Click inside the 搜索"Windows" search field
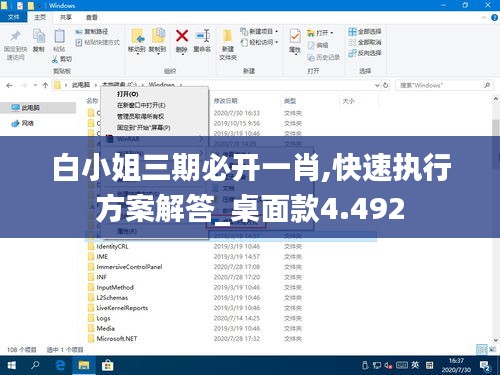Image resolution: width=500 pixels, height=375 pixels. (x=440, y=85)
